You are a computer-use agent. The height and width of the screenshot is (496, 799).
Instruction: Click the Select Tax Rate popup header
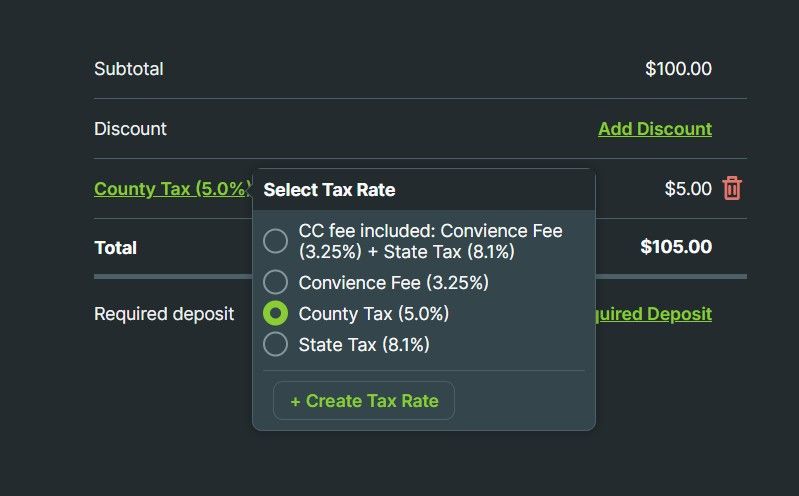click(330, 190)
